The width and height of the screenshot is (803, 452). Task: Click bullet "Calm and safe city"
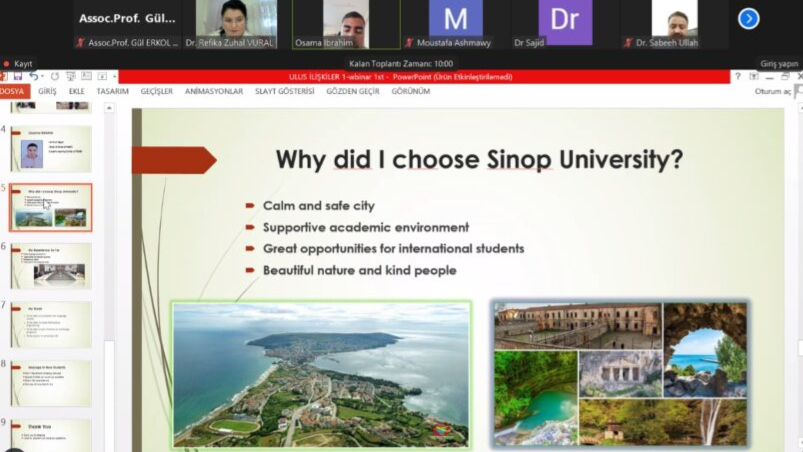coord(319,206)
